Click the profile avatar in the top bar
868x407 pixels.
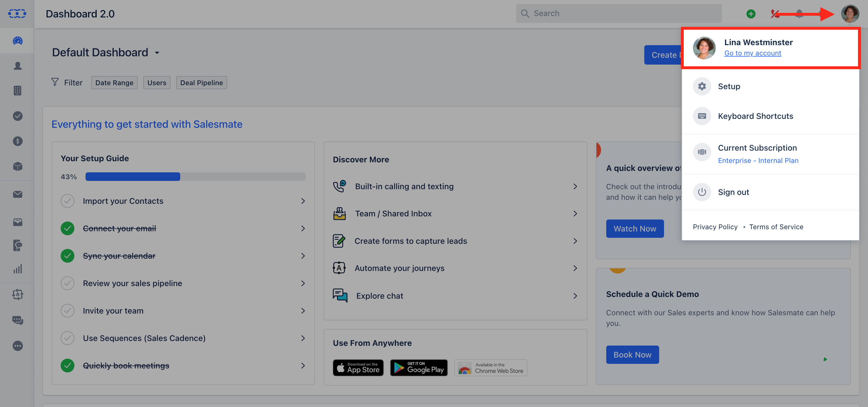click(850, 14)
